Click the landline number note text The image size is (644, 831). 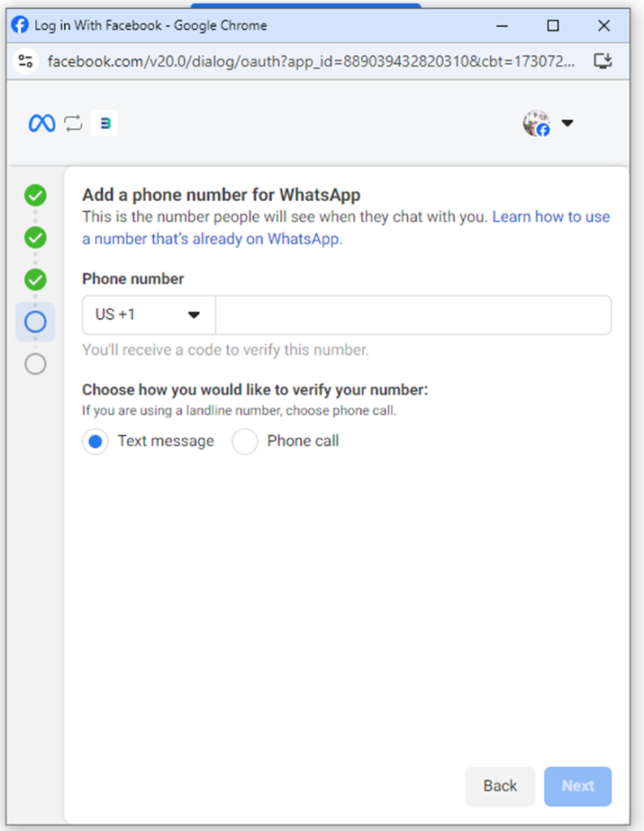point(238,411)
